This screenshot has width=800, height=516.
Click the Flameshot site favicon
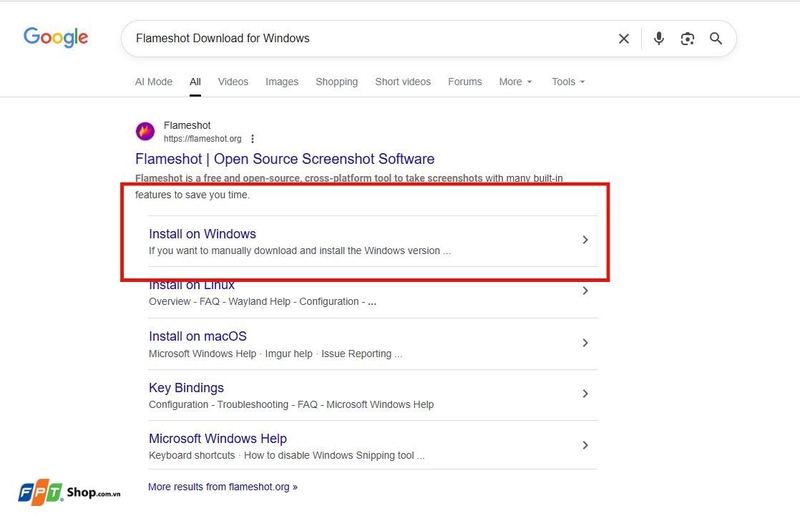(145, 131)
